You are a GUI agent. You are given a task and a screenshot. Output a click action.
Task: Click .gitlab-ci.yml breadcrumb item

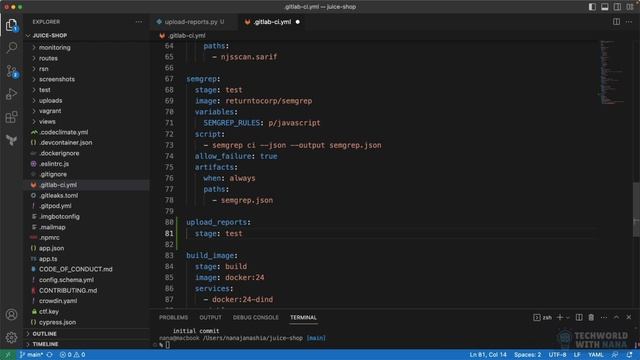tap(187, 36)
